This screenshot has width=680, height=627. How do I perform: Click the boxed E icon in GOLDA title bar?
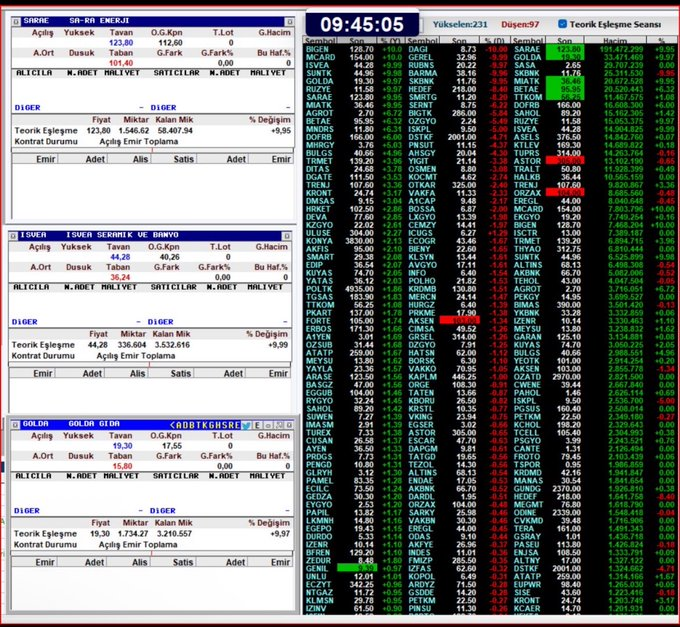pos(258,425)
